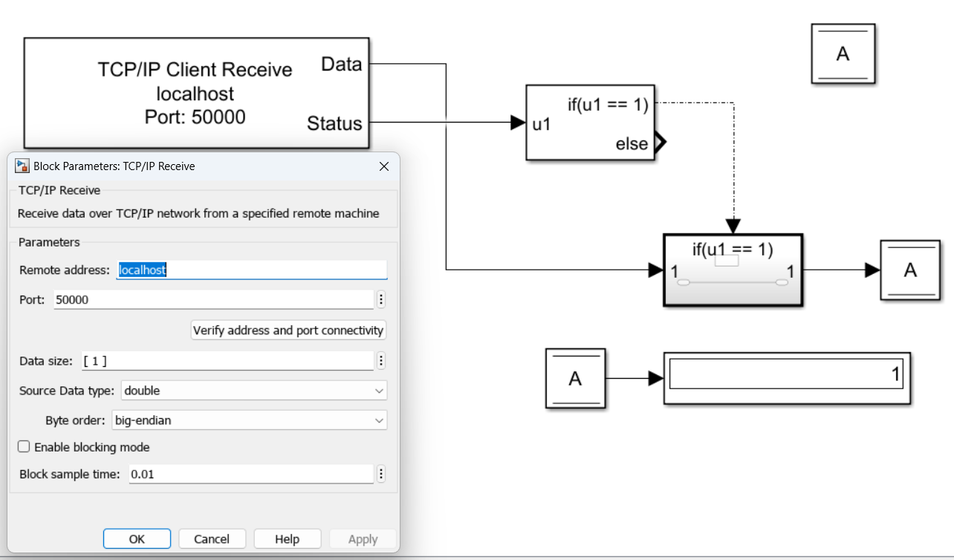
Task: Open the options menu beside Block sample time
Action: [381, 474]
